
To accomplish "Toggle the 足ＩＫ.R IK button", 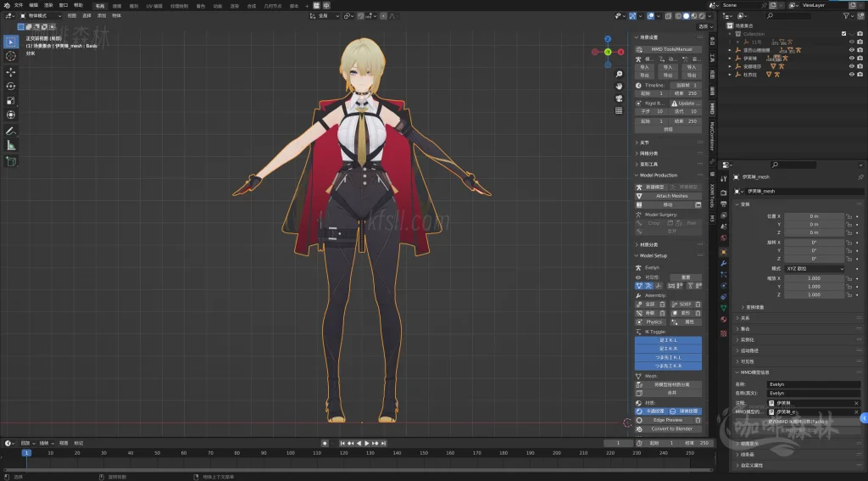I will (668, 349).
